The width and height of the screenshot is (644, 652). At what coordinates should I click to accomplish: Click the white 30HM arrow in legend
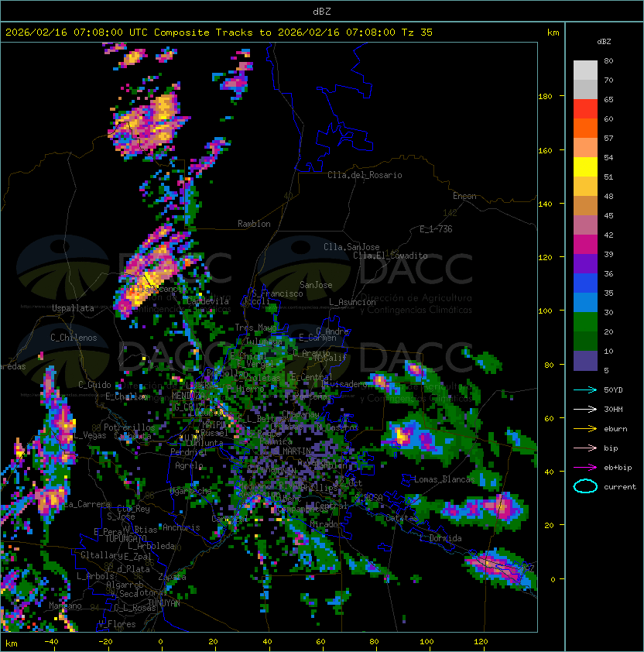coord(585,410)
